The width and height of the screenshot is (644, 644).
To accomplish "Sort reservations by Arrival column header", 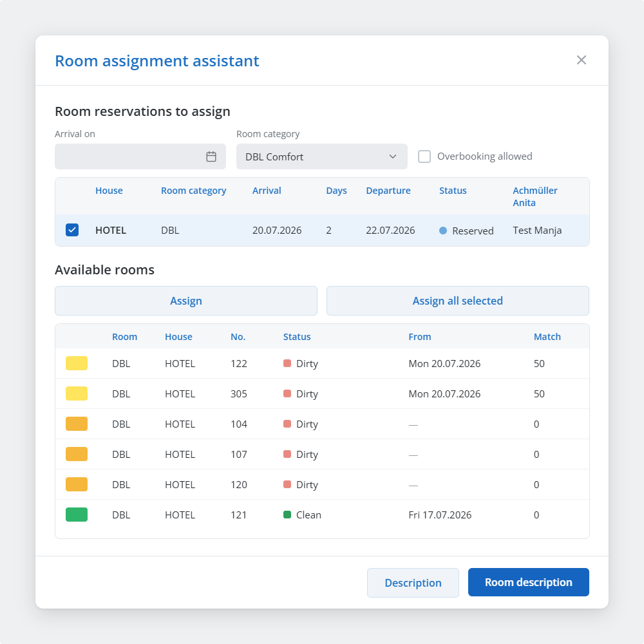I will (x=267, y=191).
